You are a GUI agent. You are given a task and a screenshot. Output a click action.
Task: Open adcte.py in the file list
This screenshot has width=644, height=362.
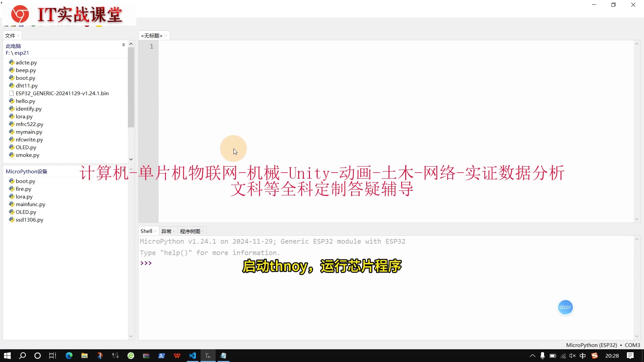[x=26, y=62]
